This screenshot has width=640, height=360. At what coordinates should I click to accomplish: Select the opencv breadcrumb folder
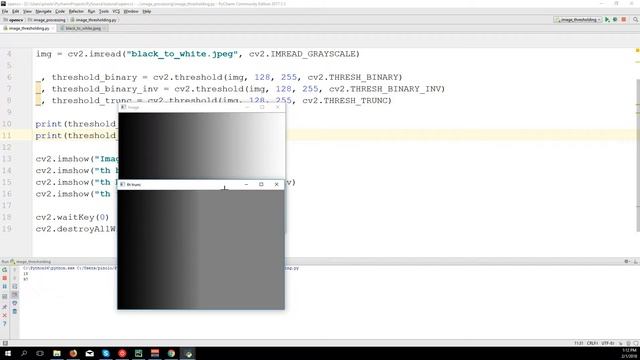tap(13, 20)
